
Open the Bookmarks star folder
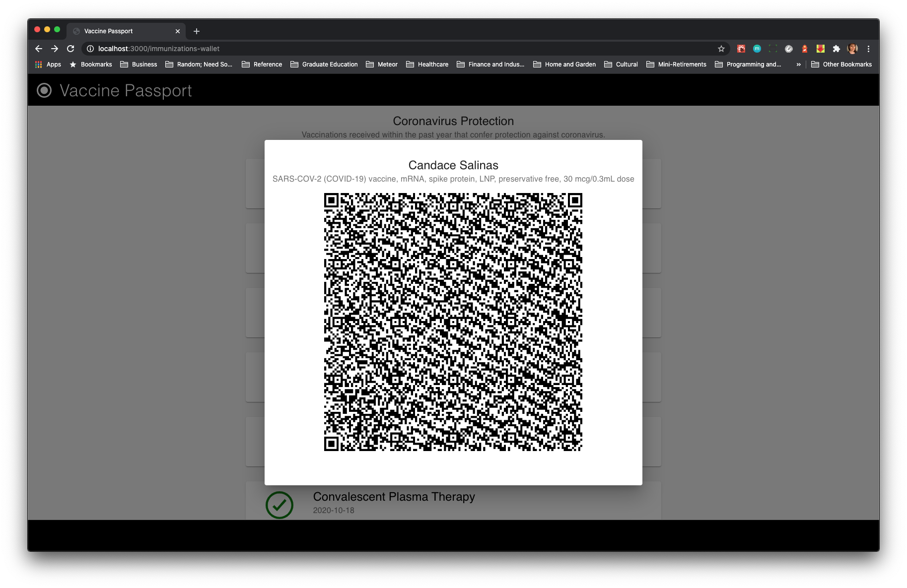tap(91, 65)
